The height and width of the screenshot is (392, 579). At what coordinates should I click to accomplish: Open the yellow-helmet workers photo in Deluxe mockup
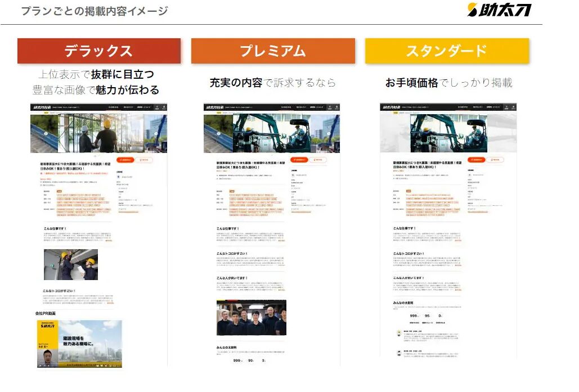(x=71, y=265)
